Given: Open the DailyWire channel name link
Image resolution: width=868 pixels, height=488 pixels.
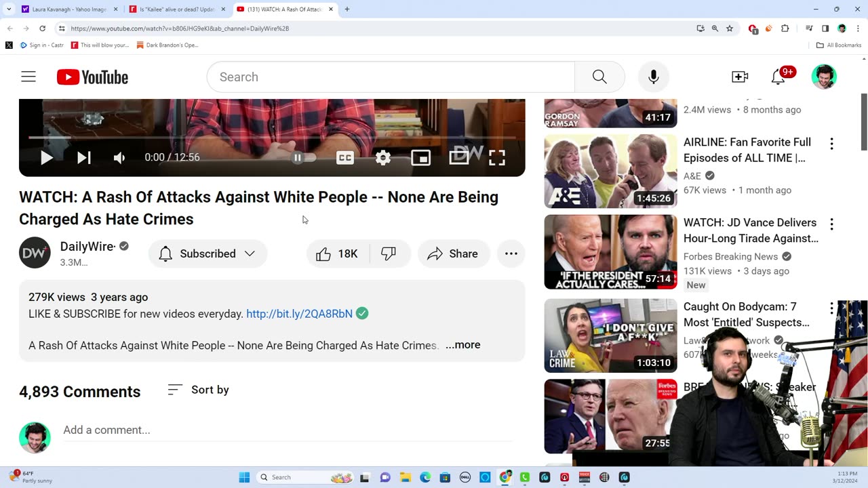Looking at the screenshot, I should coord(87,247).
